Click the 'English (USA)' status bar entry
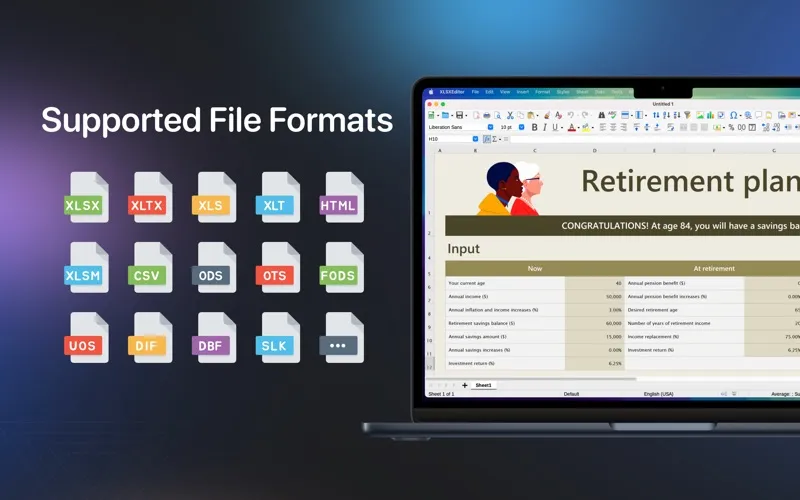Screen dimensions: 800x500 coord(658,394)
